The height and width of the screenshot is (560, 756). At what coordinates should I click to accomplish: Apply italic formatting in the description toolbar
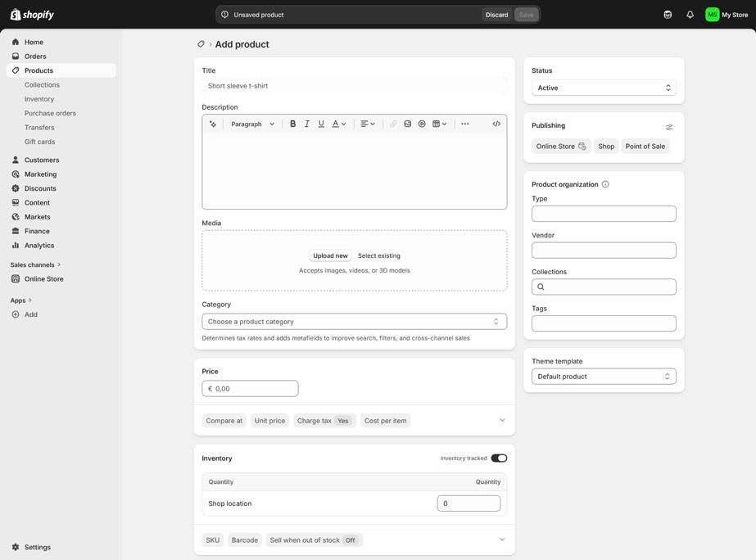pyautogui.click(x=306, y=123)
